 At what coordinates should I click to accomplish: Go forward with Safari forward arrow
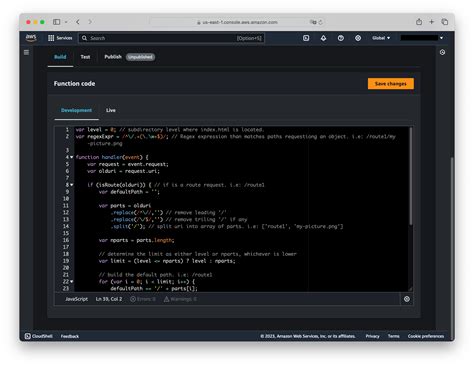90,22
